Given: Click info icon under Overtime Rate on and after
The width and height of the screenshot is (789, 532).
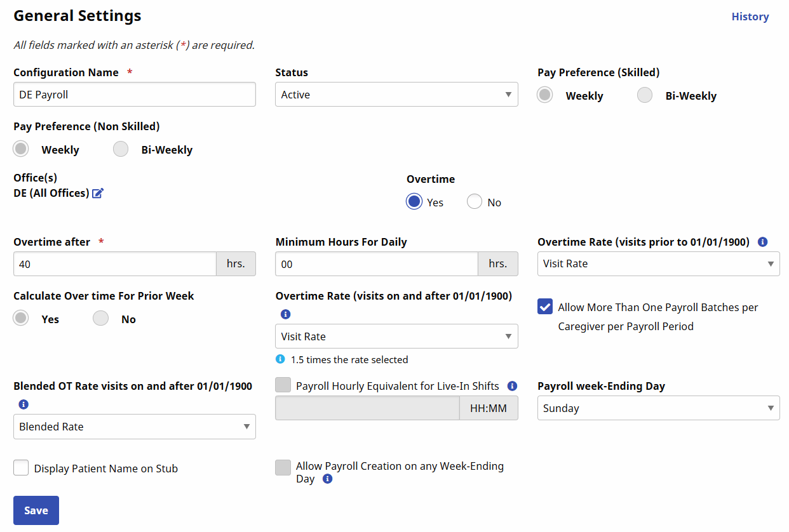Looking at the screenshot, I should tap(285, 314).
